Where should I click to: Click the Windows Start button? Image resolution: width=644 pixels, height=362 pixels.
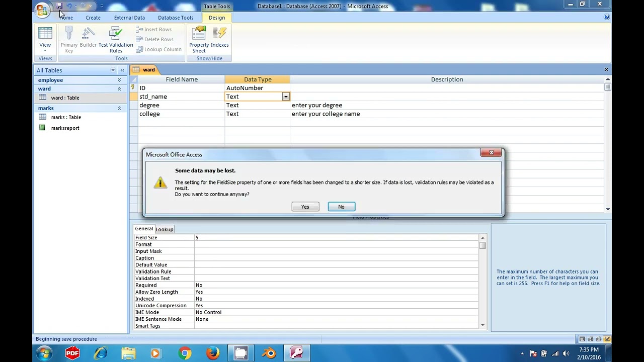click(x=44, y=353)
